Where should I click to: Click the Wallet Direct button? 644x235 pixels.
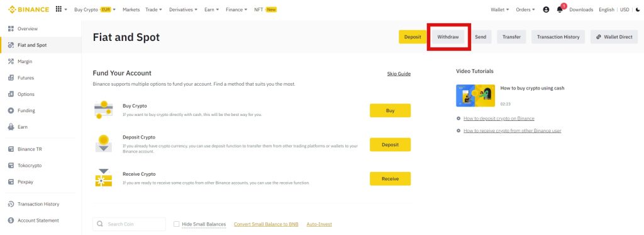(614, 37)
